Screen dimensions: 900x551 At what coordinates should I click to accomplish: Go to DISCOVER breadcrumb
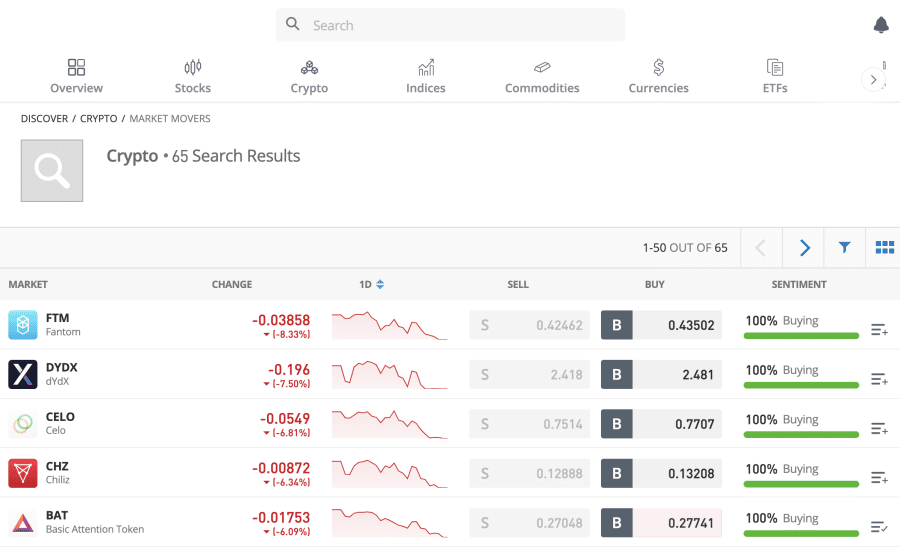tap(44, 119)
